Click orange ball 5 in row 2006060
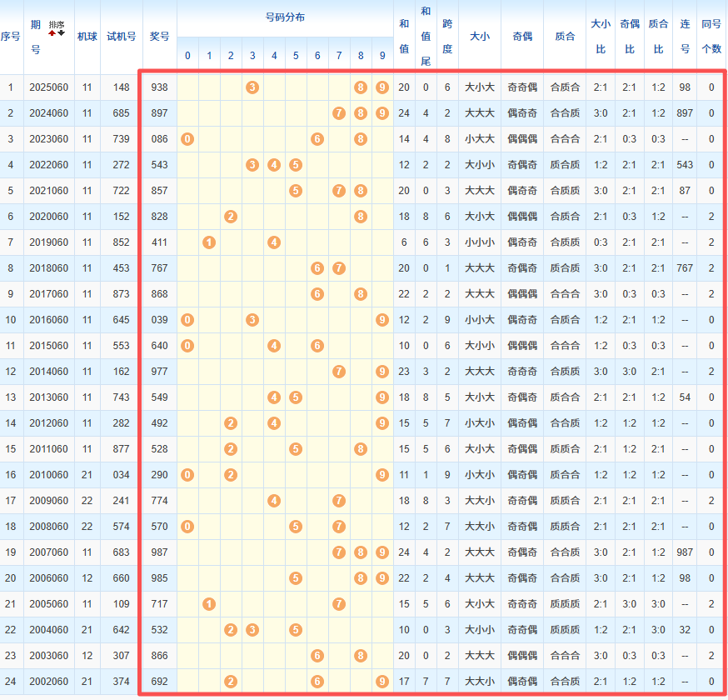This screenshot has width=728, height=700. coord(296,577)
